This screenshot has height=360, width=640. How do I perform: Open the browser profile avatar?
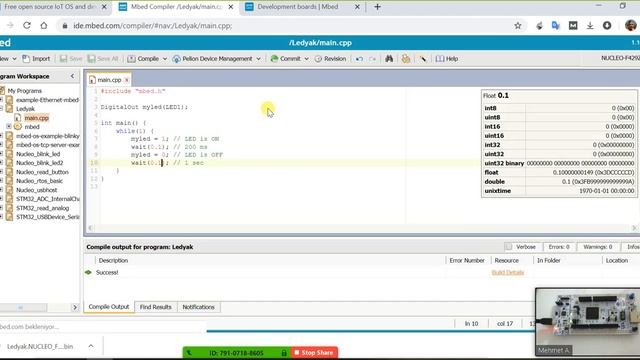pos(631,25)
